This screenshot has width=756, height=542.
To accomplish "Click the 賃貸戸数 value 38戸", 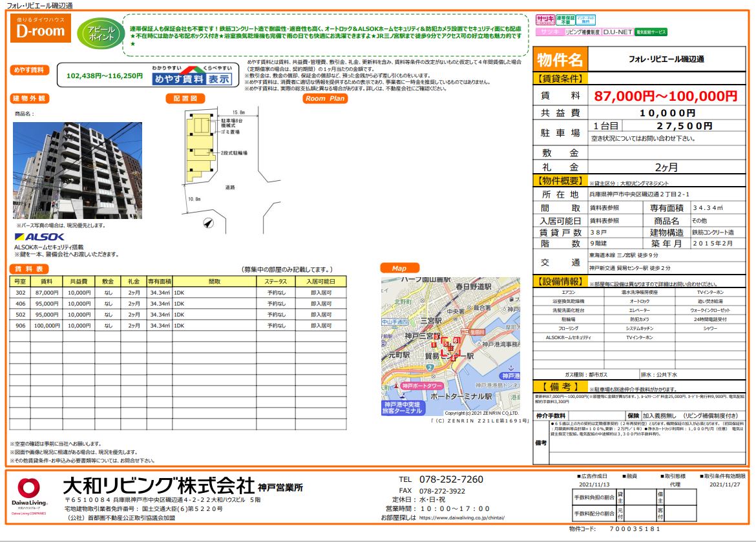I will pyautogui.click(x=598, y=232).
